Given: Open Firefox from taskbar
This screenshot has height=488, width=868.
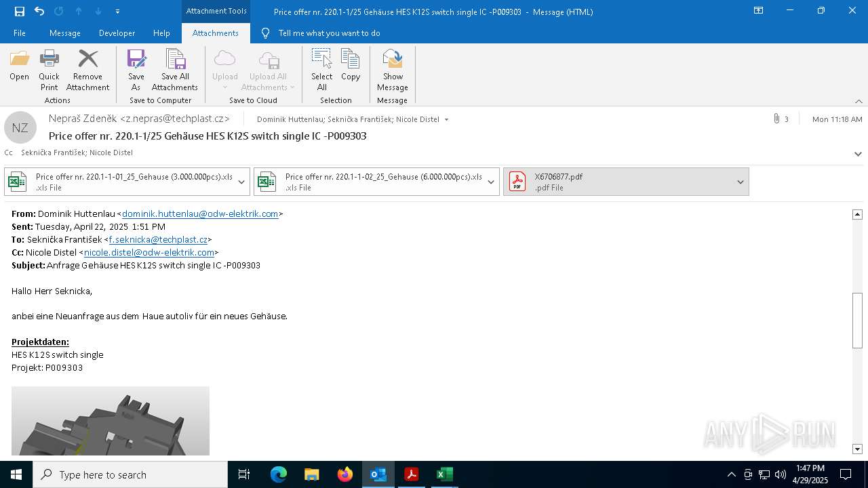Looking at the screenshot, I should click(x=345, y=474).
